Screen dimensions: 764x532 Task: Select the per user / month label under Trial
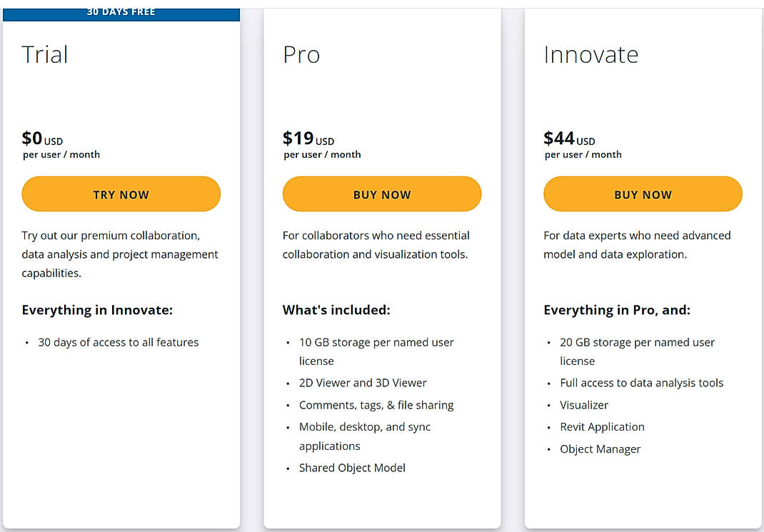point(61,154)
